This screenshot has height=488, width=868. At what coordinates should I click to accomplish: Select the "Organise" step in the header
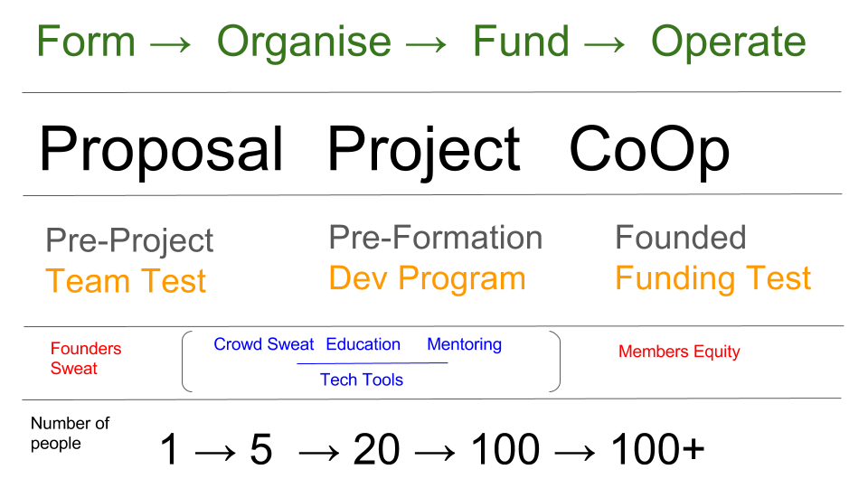pyautogui.click(x=304, y=42)
